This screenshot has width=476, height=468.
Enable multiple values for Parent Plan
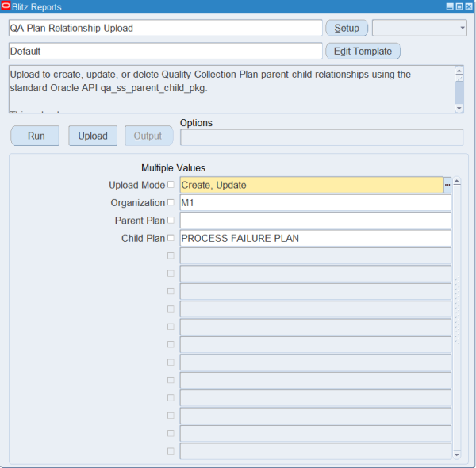click(171, 220)
